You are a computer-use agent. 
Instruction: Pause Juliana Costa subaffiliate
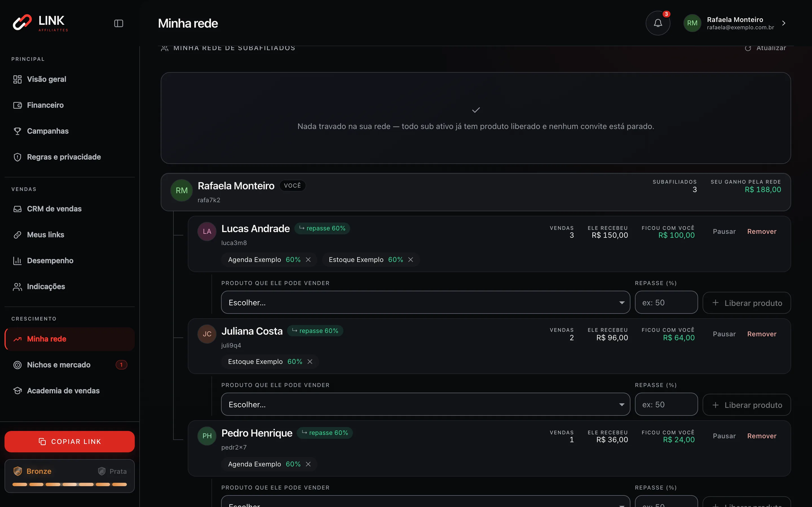pos(724,334)
